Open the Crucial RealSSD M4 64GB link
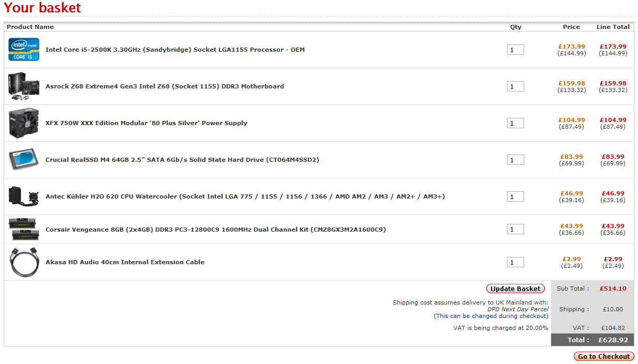 (x=182, y=160)
